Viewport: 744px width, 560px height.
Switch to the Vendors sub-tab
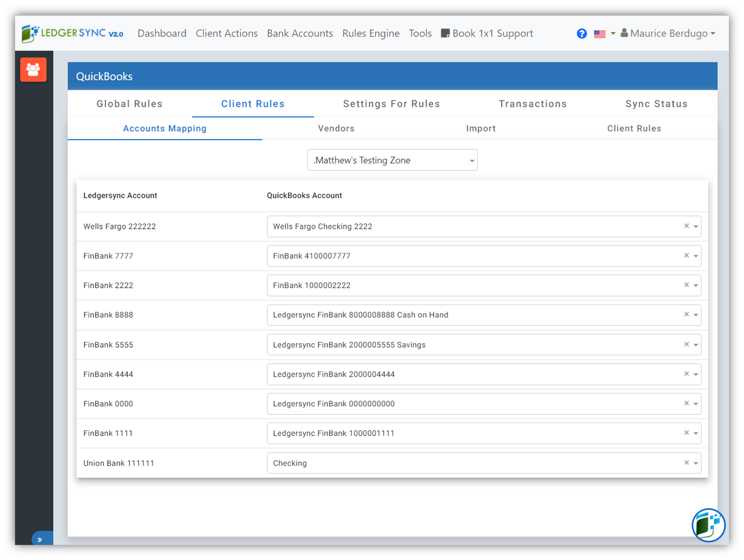click(336, 129)
